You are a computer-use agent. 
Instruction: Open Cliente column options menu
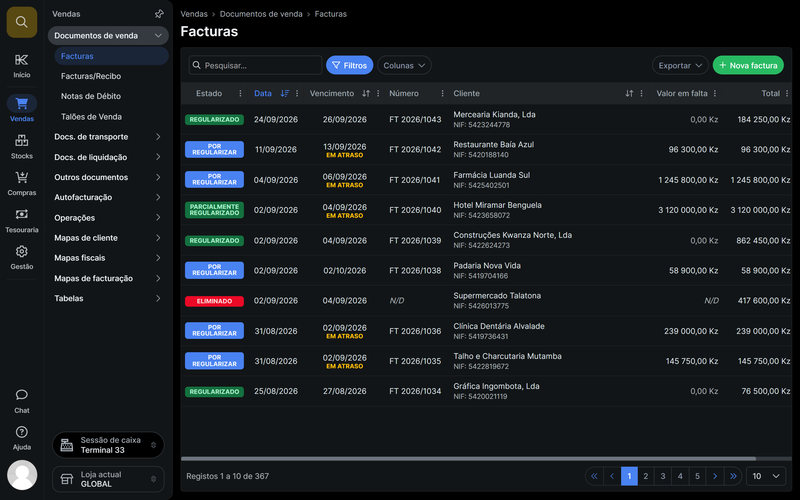click(x=641, y=93)
